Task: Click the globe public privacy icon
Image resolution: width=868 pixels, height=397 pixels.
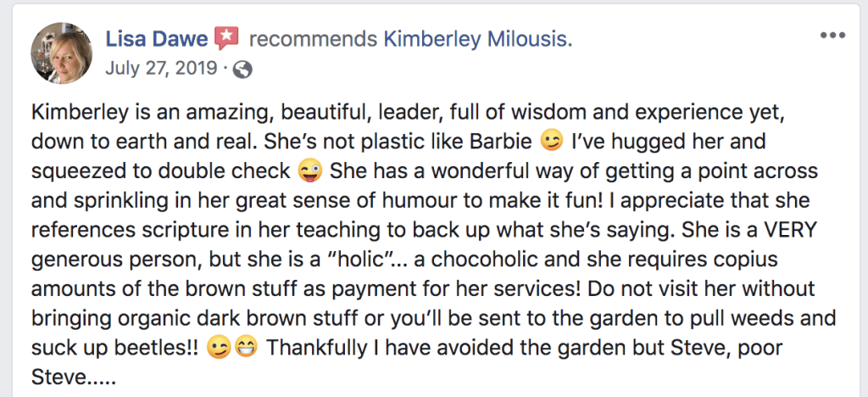Action: click(x=242, y=70)
